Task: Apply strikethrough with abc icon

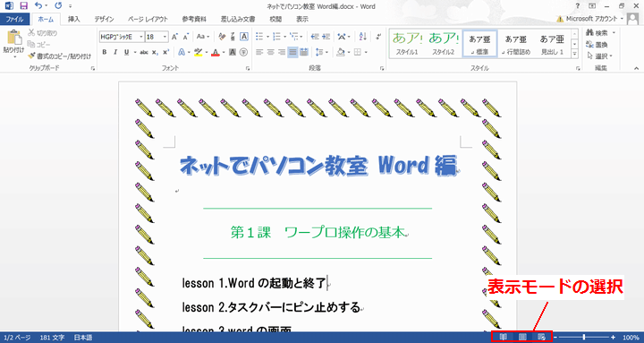Action: point(144,52)
